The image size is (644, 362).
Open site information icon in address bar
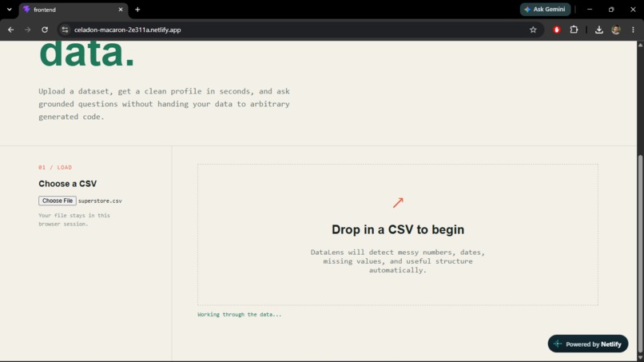[x=65, y=30]
